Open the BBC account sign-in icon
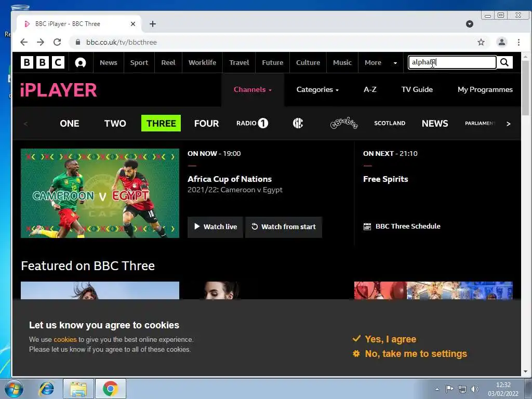This screenshot has width=532, height=399. (81, 63)
